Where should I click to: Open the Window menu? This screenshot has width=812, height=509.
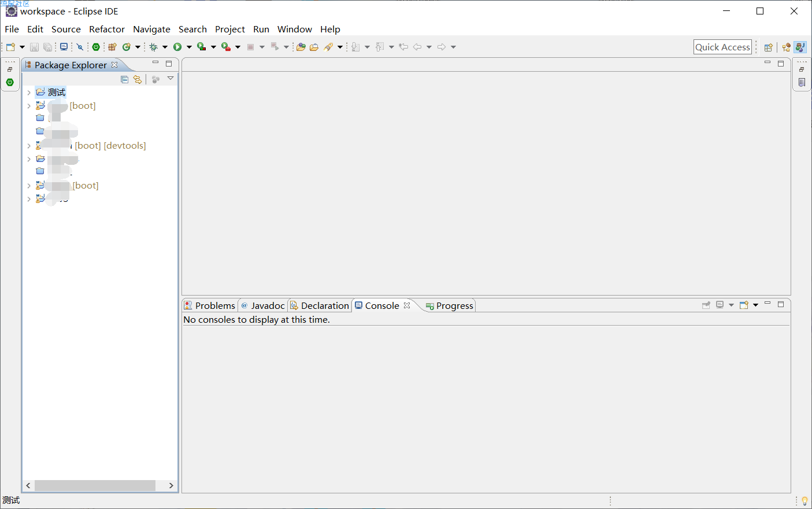pyautogui.click(x=295, y=29)
